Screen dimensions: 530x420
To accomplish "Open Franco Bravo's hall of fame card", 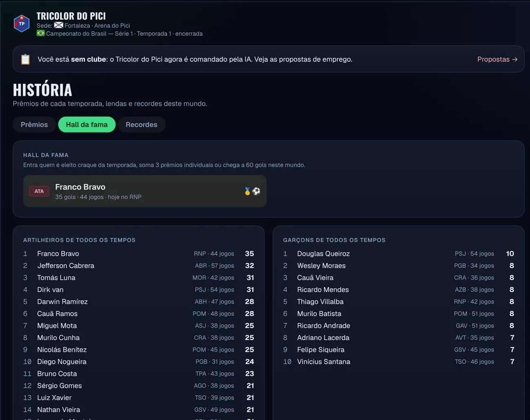I will coord(145,191).
